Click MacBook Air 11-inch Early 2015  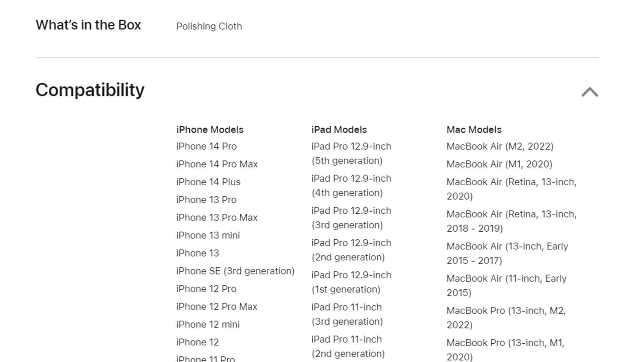507,285
